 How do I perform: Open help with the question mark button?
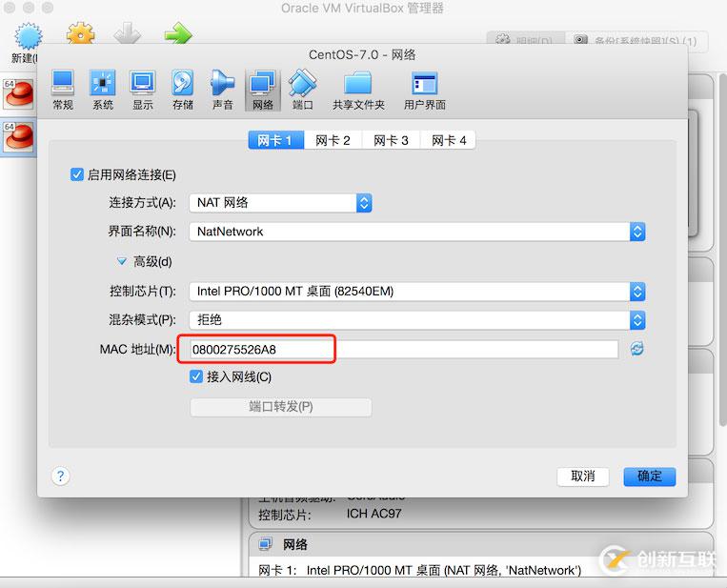pos(60,476)
